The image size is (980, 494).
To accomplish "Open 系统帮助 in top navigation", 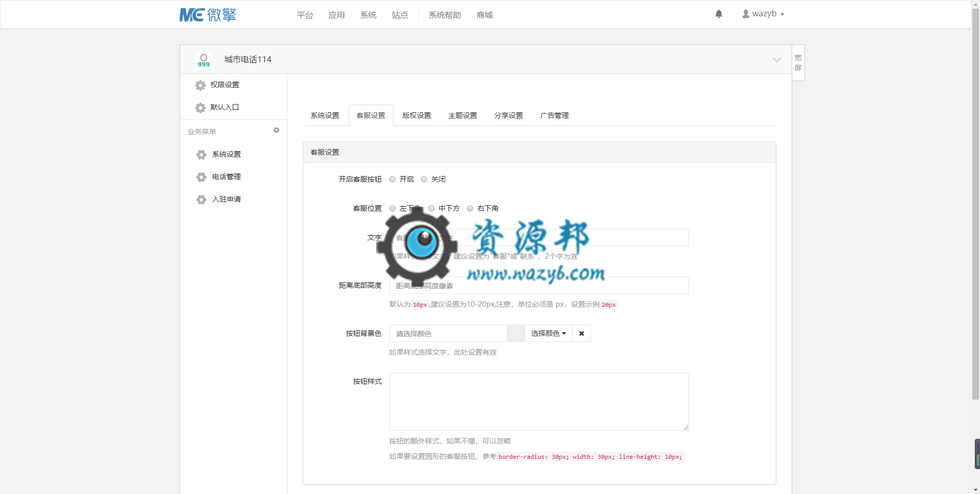I will 445,15.
